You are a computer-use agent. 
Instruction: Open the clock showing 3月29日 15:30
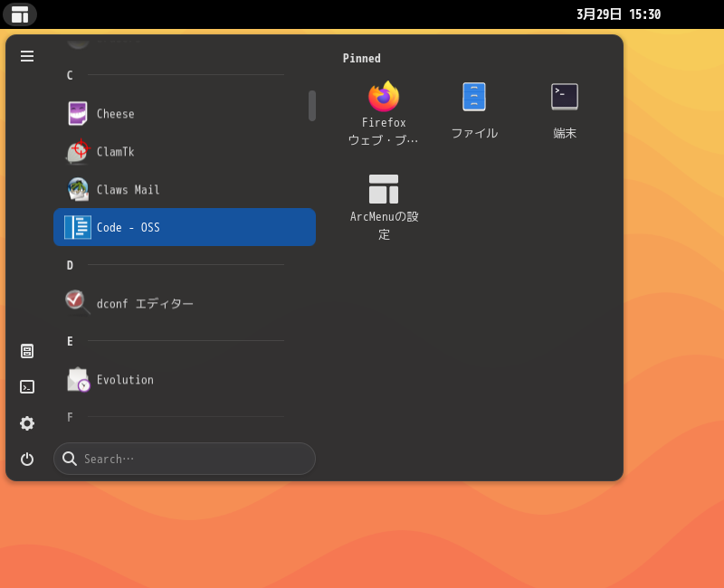coord(618,14)
